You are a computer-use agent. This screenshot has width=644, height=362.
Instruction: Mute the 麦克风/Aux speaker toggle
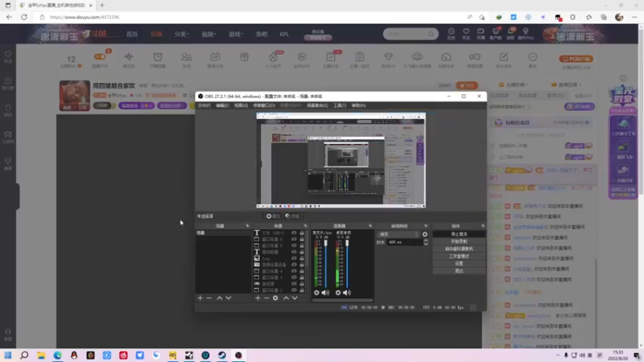[326, 293]
